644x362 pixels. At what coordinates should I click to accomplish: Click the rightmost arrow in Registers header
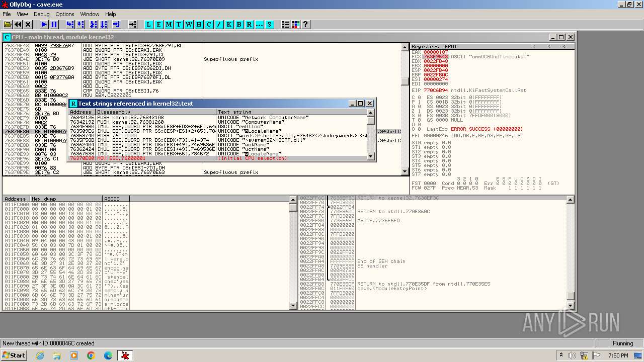pos(565,46)
